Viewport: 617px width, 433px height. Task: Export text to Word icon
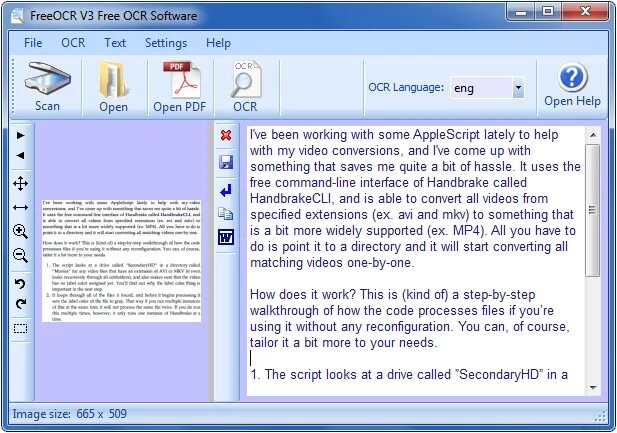coord(226,237)
